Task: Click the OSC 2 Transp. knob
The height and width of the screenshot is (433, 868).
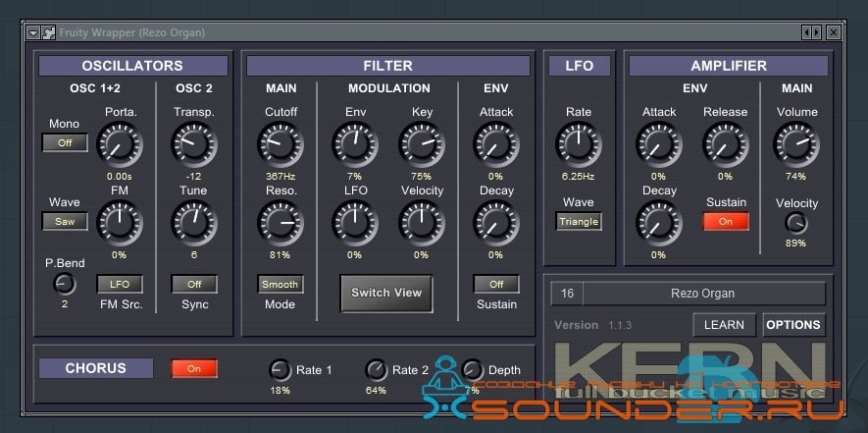Action: [x=194, y=144]
